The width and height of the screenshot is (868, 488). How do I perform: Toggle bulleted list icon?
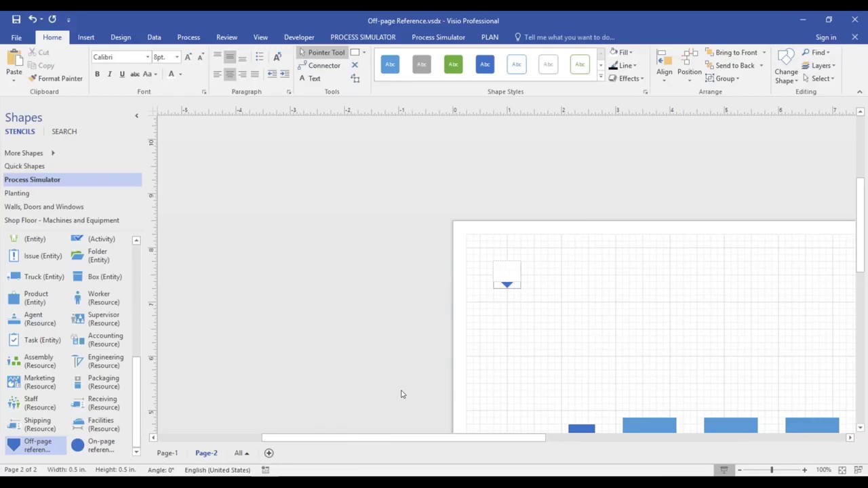pos(260,57)
